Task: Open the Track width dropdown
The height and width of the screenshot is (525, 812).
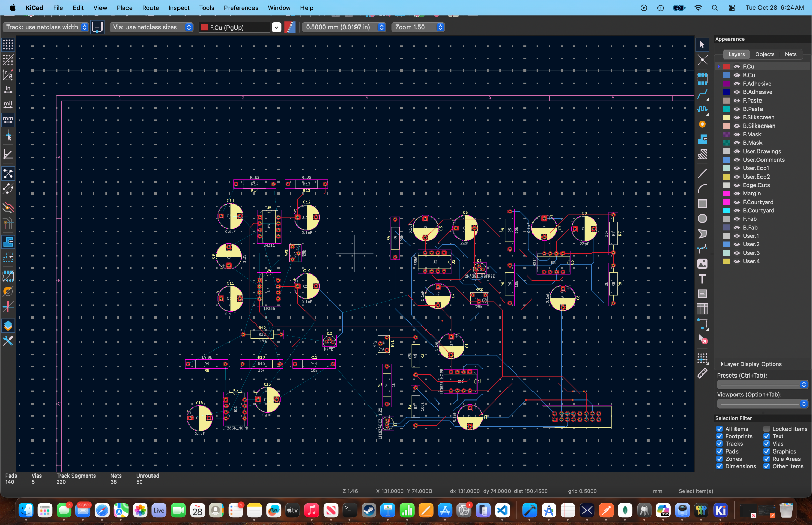Action: [47, 27]
